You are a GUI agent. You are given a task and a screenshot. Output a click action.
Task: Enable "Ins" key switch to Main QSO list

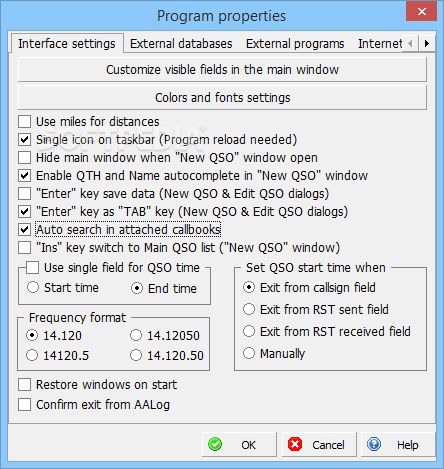25,248
